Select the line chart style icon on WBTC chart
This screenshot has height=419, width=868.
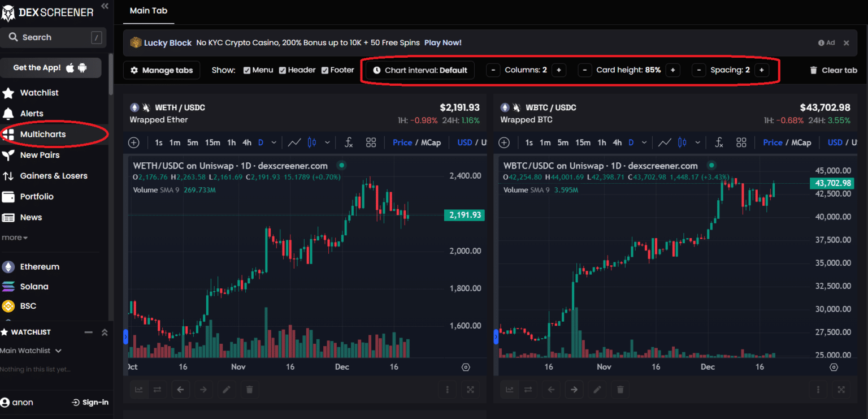pyautogui.click(x=665, y=142)
